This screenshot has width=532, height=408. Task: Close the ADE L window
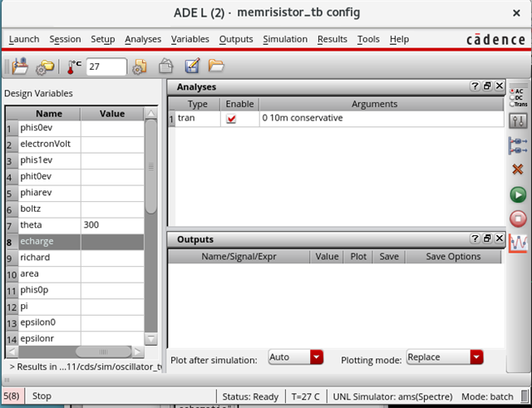point(516,13)
